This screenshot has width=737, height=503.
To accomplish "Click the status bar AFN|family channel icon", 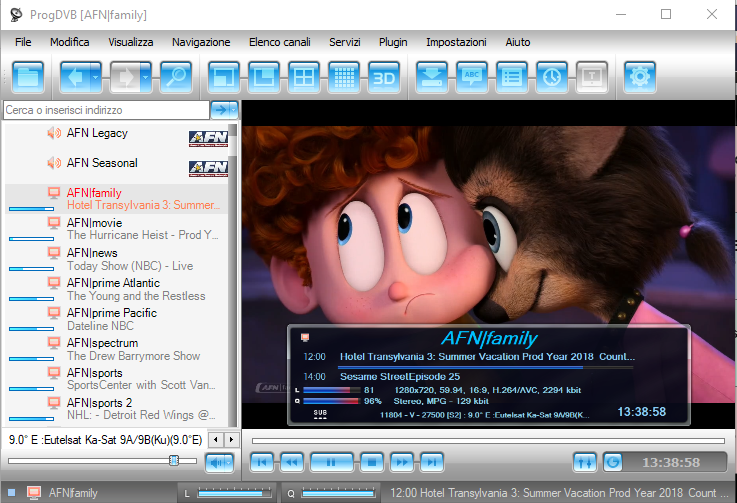I will coord(33,492).
